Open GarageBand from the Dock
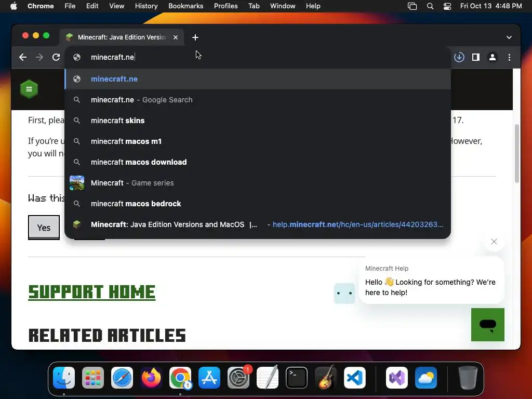 326,378
